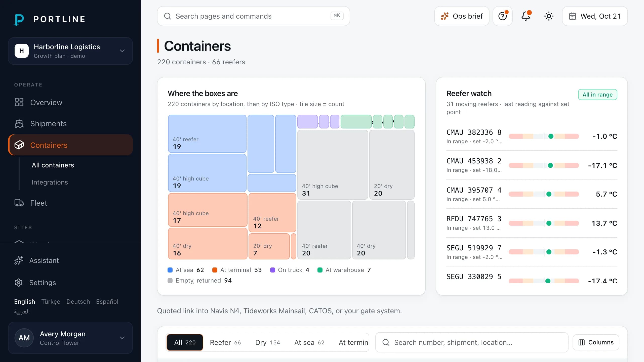
Task: Switch language to Español
Action: click(x=107, y=301)
